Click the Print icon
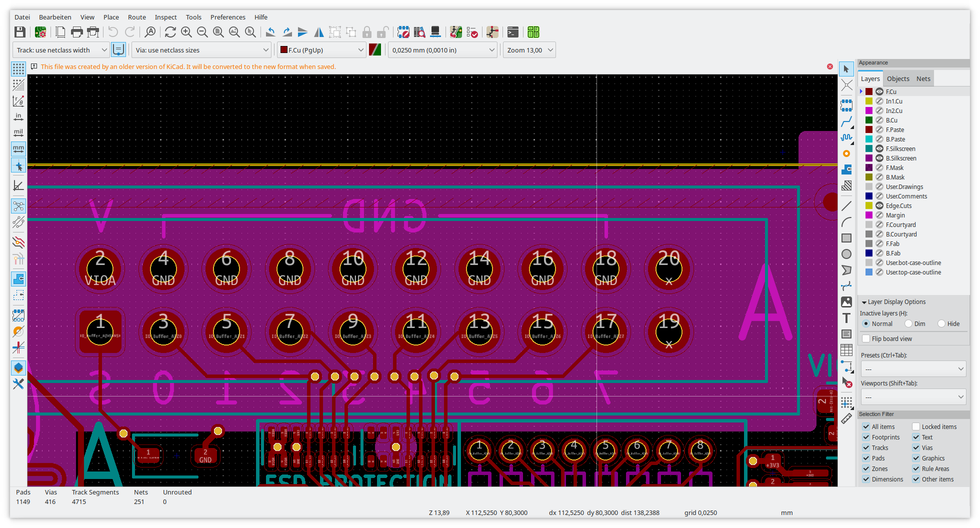This screenshot has width=980, height=528. (x=76, y=32)
